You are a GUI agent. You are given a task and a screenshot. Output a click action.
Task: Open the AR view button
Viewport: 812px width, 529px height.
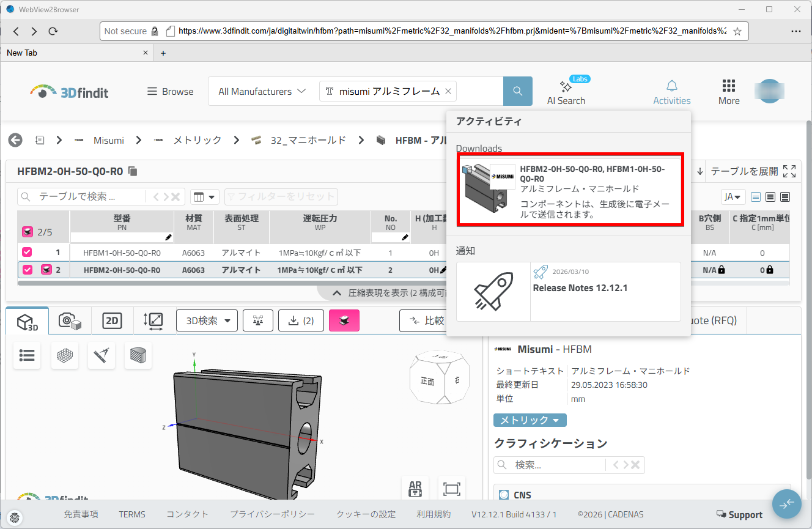(x=415, y=489)
